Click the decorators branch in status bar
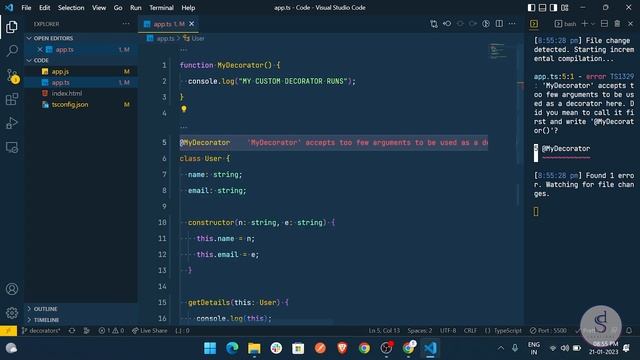Image resolution: width=640 pixels, height=360 pixels. (41, 331)
